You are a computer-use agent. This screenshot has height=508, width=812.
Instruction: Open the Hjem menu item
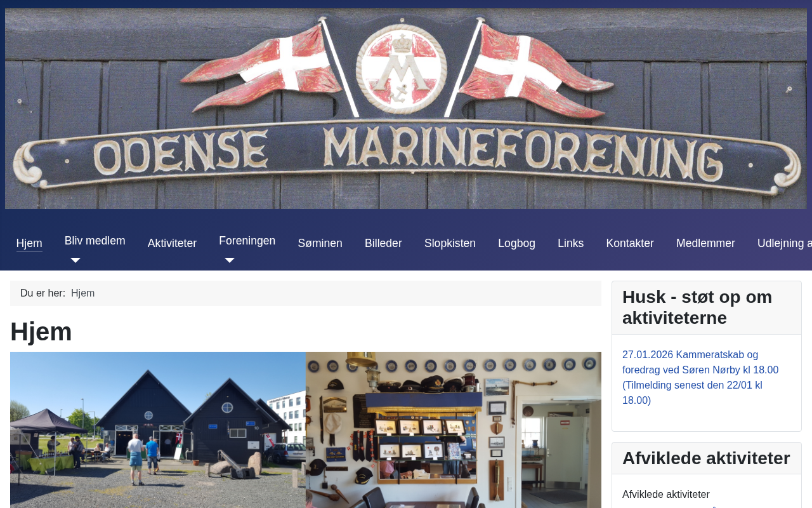[29, 243]
